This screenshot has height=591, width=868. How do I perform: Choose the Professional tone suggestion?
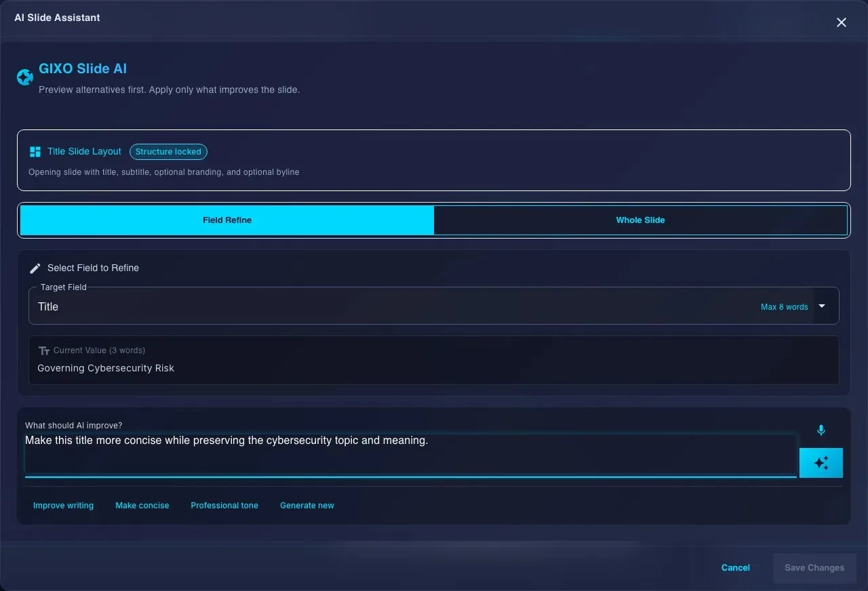[224, 506]
